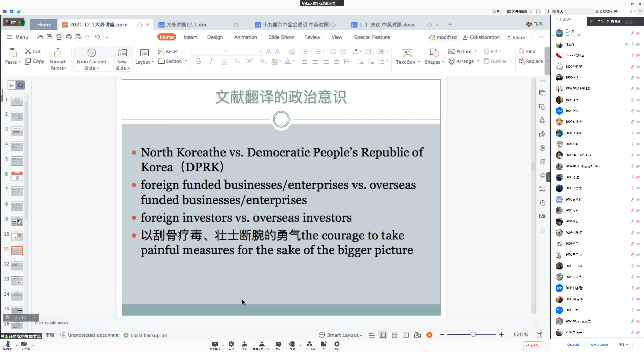Toggle Bold formatting
The height and width of the screenshot is (352, 644).
coord(198,61)
